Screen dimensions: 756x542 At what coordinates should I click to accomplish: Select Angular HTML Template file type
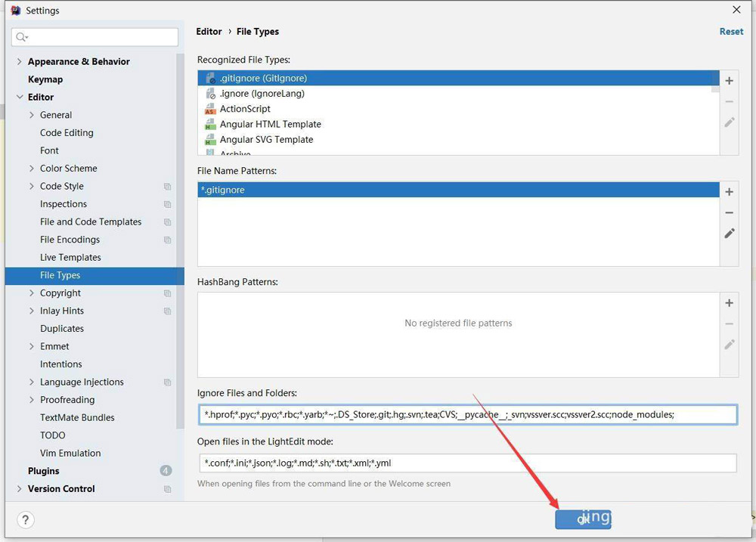pos(270,124)
